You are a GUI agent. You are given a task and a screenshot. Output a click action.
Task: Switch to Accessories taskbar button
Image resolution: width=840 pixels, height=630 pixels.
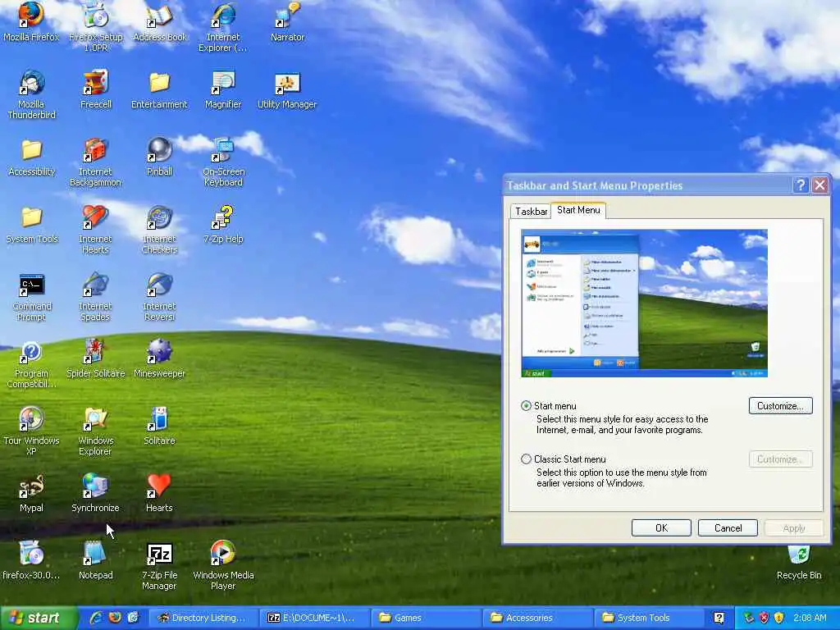pos(536,618)
